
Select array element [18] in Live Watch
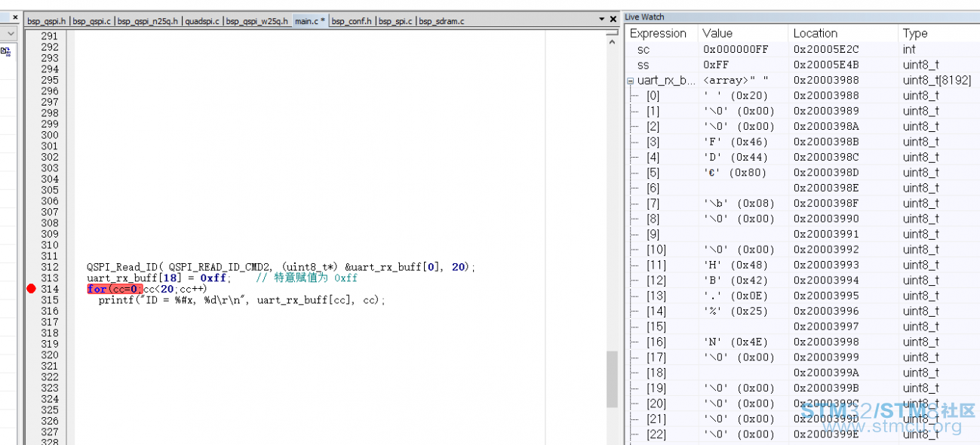tap(802, 373)
